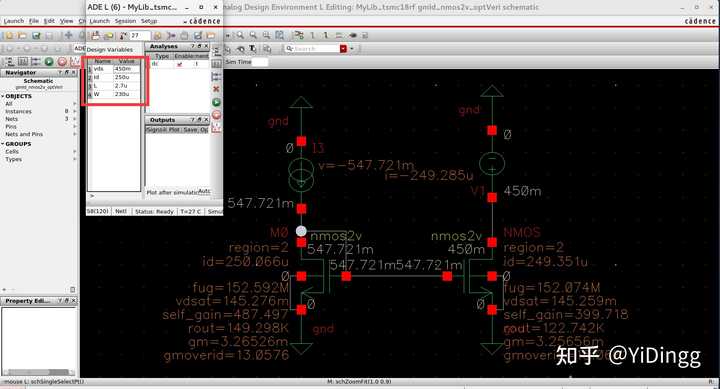Toggle the dc analysis enable checkbox
The height and width of the screenshot is (389, 720).
pos(180,64)
